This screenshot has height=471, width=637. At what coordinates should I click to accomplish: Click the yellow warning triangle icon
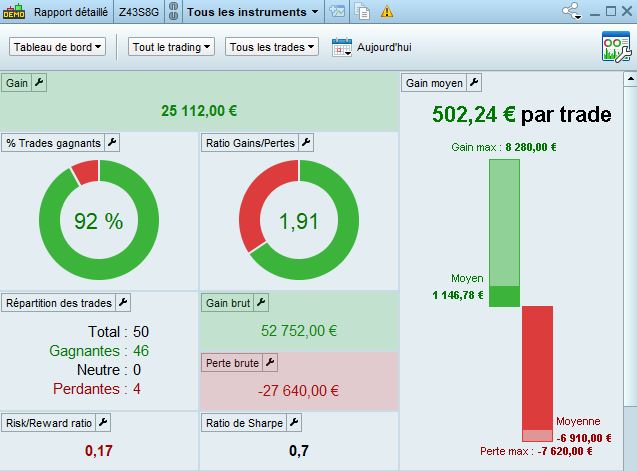click(387, 11)
